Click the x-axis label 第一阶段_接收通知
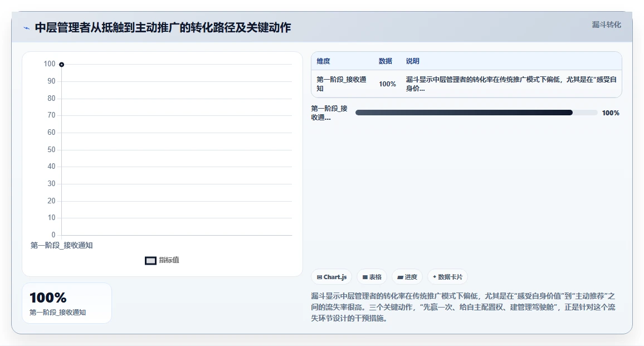Viewport: 644px width, 346px height. click(x=62, y=245)
